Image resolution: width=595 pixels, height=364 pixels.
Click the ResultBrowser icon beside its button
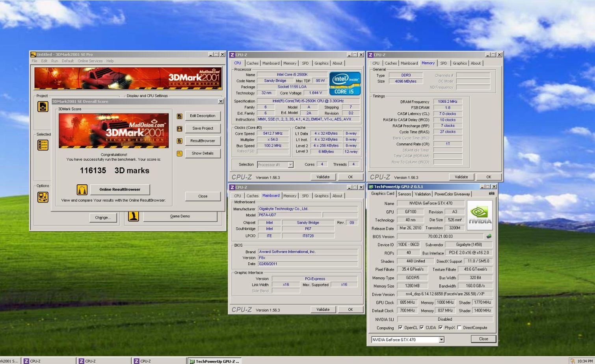[180, 141]
